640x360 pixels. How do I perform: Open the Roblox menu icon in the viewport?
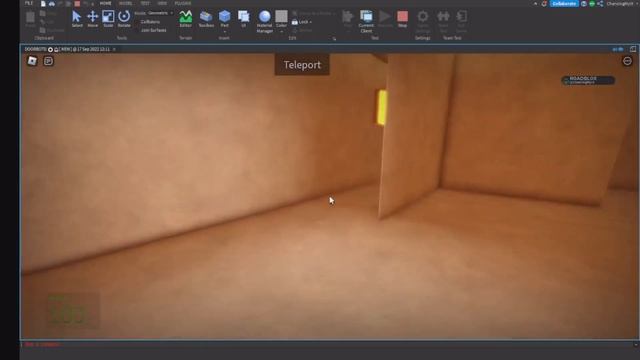pyautogui.click(x=32, y=61)
